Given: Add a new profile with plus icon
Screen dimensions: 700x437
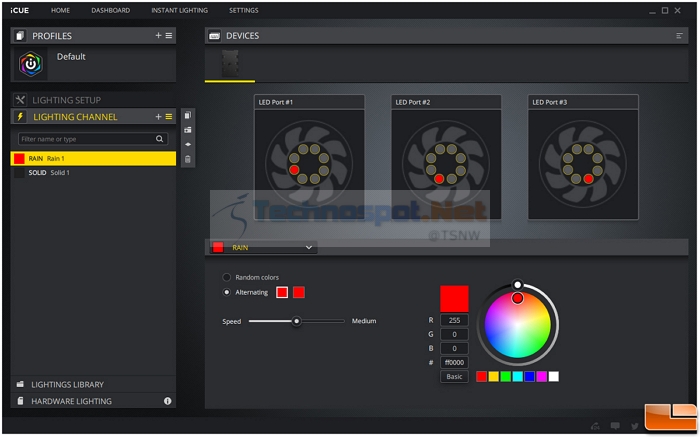Looking at the screenshot, I should coord(158,35).
